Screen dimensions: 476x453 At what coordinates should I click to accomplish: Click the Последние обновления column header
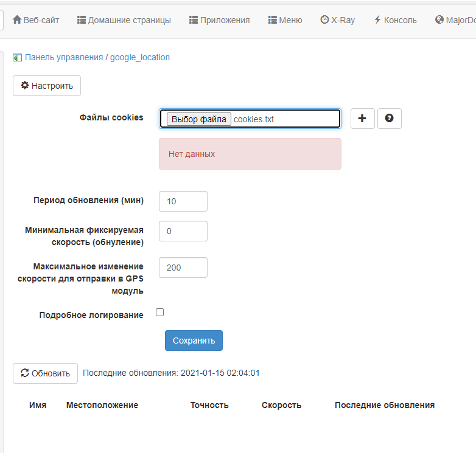click(385, 405)
